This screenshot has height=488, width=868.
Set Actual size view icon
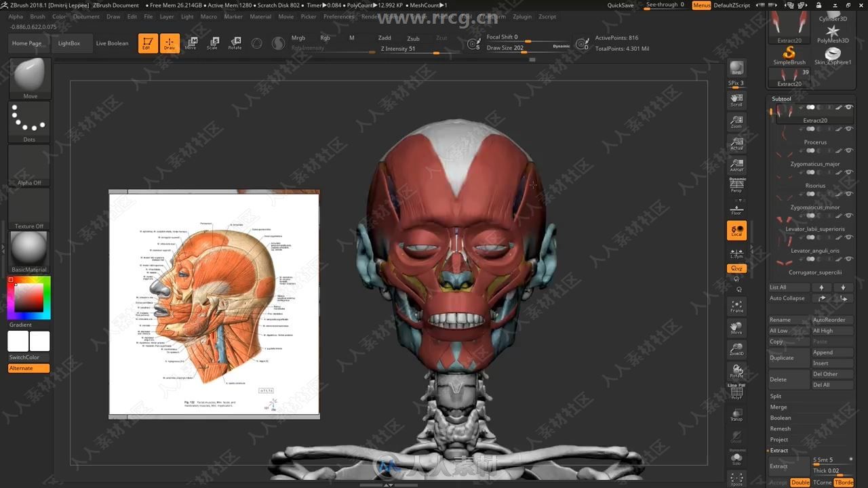tap(736, 144)
